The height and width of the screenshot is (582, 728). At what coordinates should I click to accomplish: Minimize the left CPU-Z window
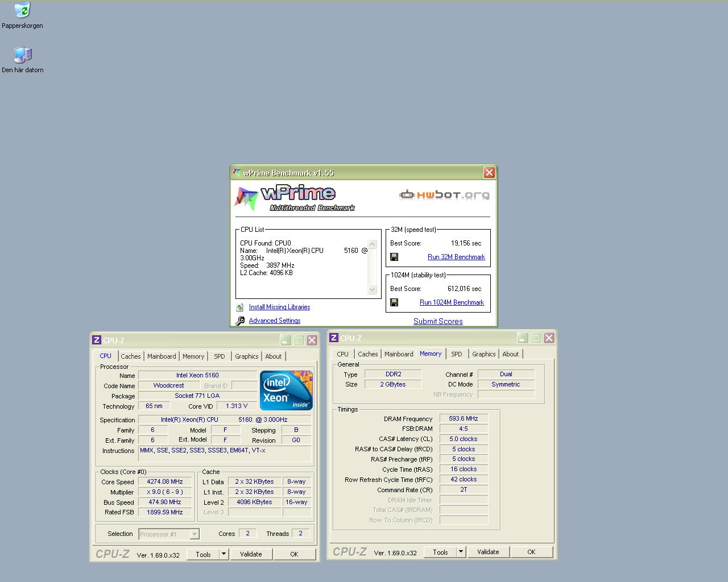[x=286, y=340]
